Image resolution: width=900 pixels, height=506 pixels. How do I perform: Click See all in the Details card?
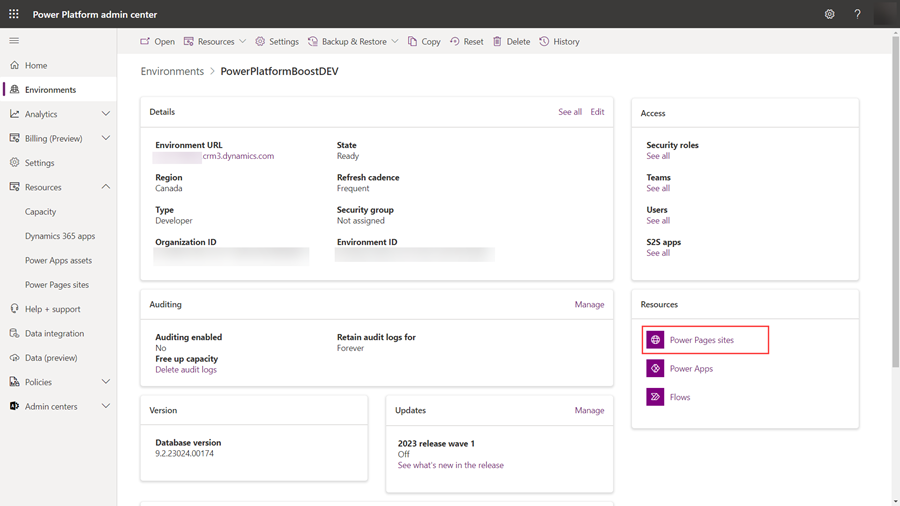tap(570, 112)
